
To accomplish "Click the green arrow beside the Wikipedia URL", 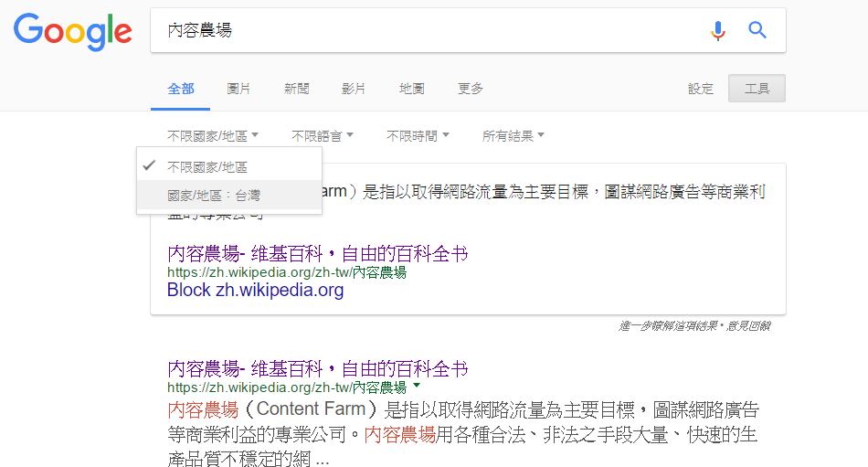I will (417, 387).
